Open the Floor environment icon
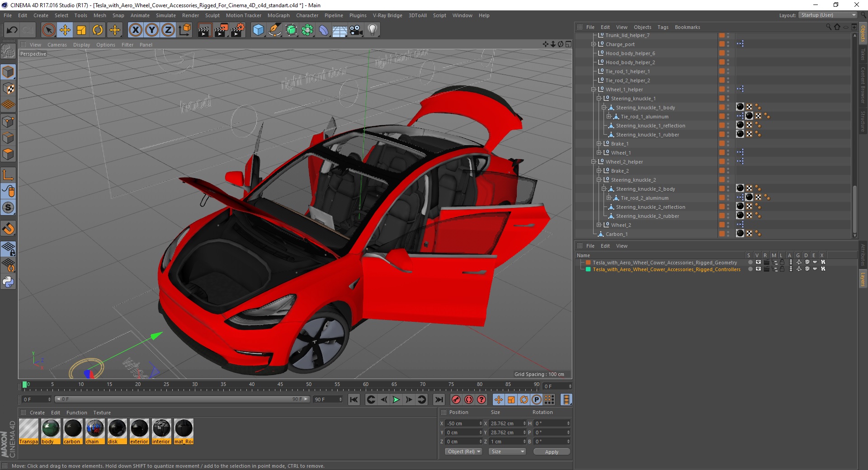 point(340,30)
